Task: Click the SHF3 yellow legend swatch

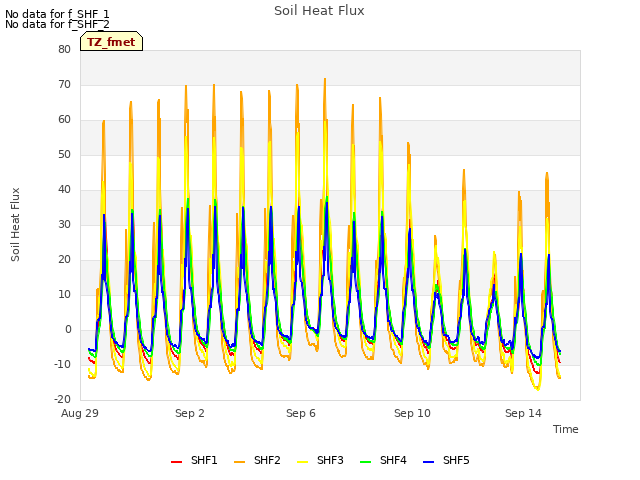Action: pyautogui.click(x=302, y=462)
